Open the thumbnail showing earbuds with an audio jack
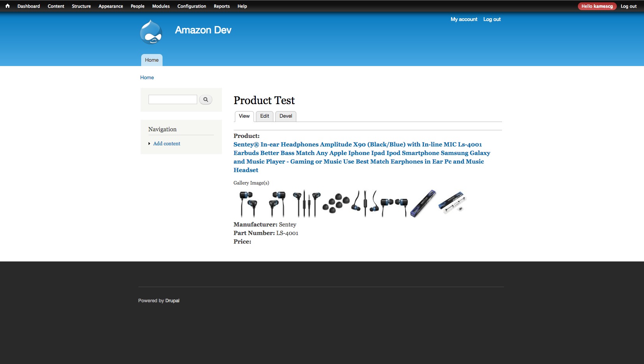 pos(306,204)
